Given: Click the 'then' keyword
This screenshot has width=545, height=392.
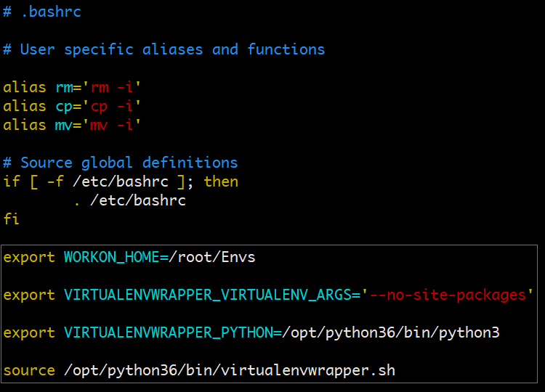Looking at the screenshot, I should pos(221,181).
